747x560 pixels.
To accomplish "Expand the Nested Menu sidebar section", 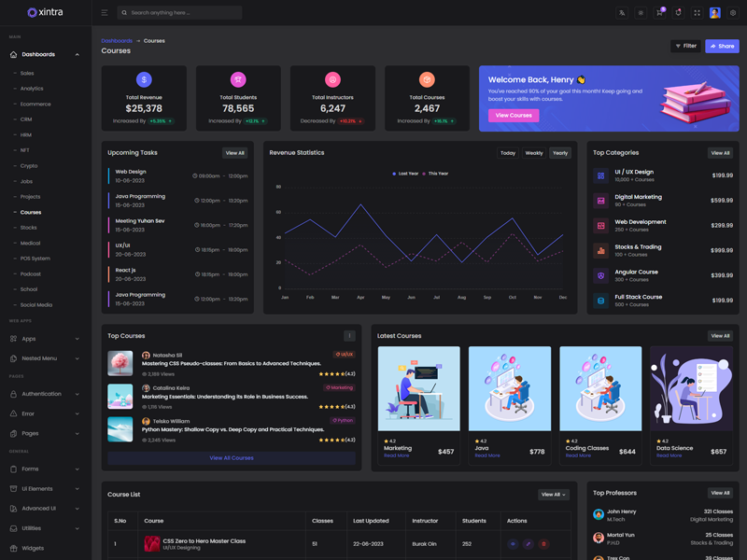I will pyautogui.click(x=45, y=358).
